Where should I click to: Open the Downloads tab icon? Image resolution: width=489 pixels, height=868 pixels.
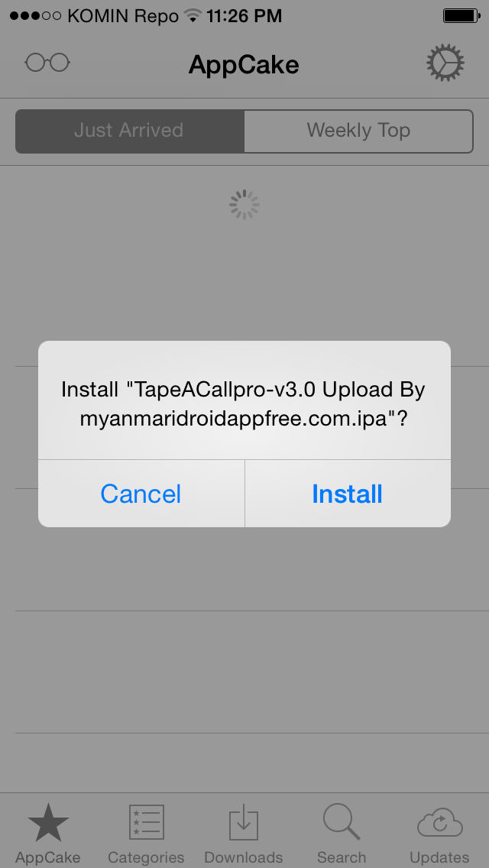(x=244, y=823)
